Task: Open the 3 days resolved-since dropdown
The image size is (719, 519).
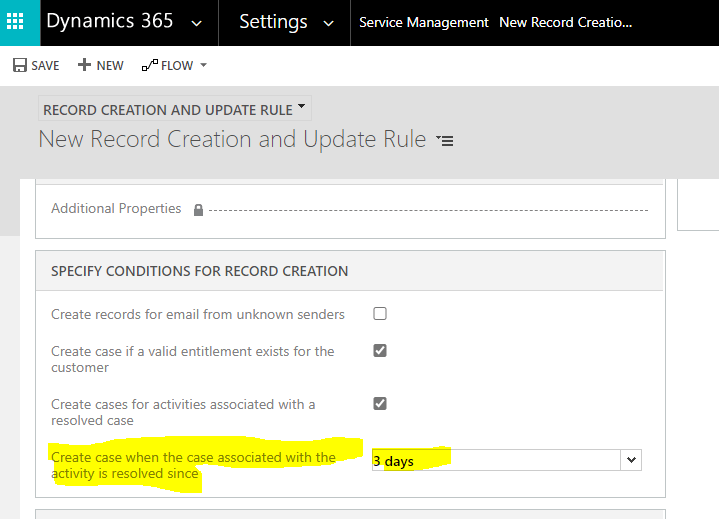Action: point(630,460)
